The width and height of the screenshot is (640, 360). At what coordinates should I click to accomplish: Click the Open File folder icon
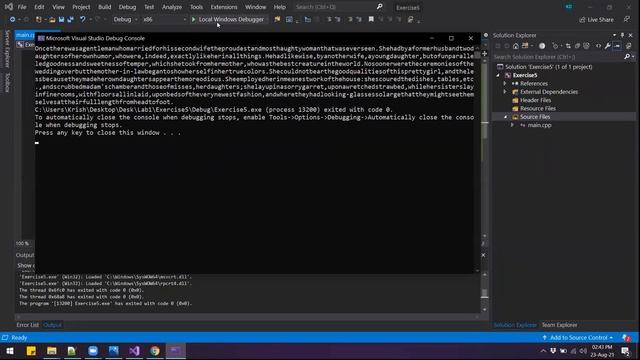[x=52, y=19]
